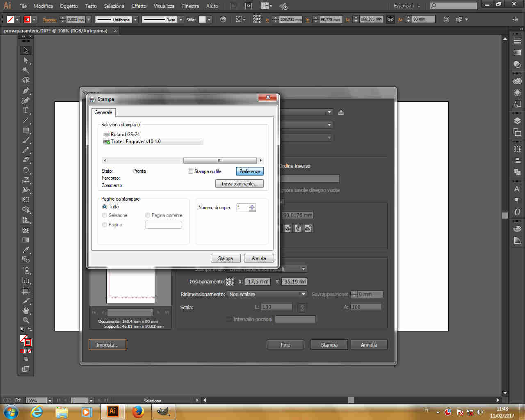Image resolution: width=525 pixels, height=420 pixels.
Task: Select the Rotate tool
Action: coord(25,170)
